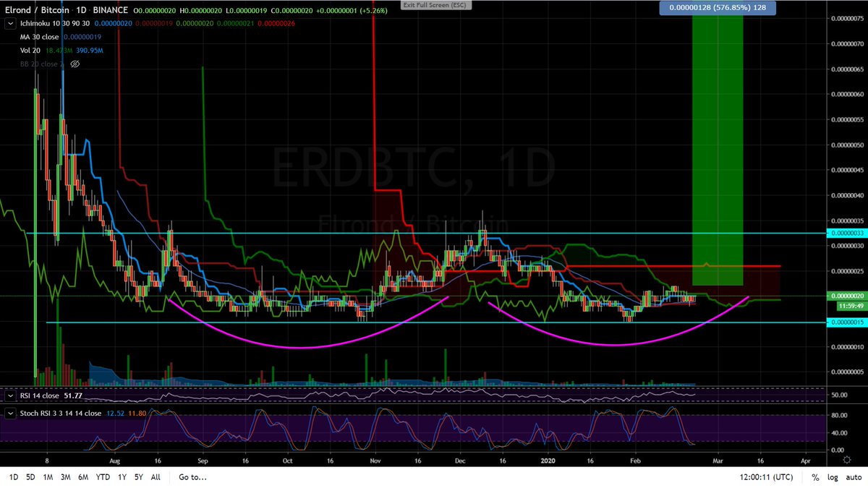Click the RSI value 51.77
868x488 pixels.
coord(75,395)
